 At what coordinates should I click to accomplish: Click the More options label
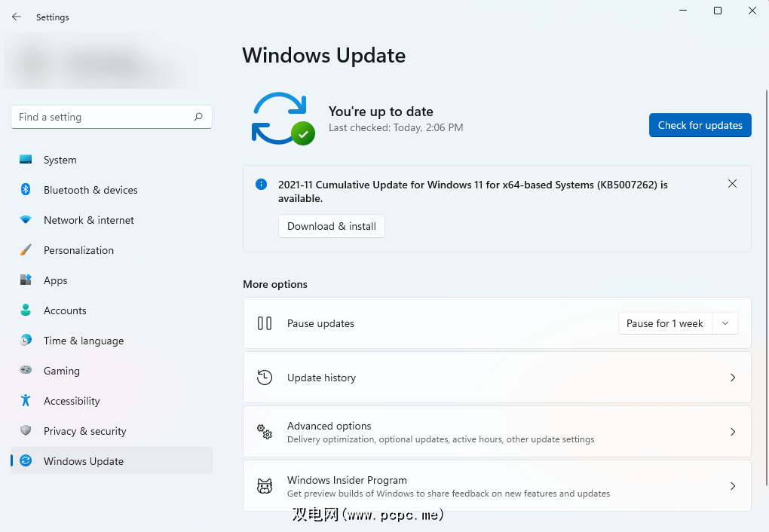pos(275,284)
